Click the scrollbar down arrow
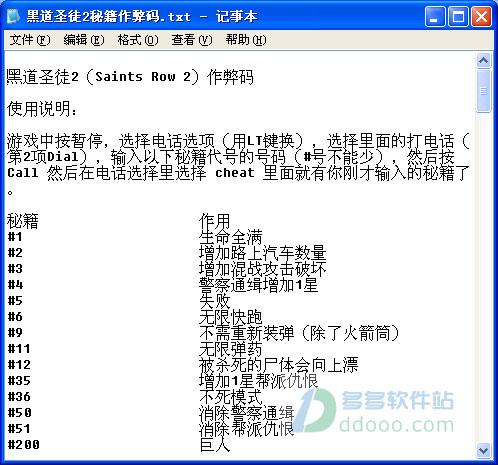This screenshot has height=465, width=498. [x=483, y=451]
